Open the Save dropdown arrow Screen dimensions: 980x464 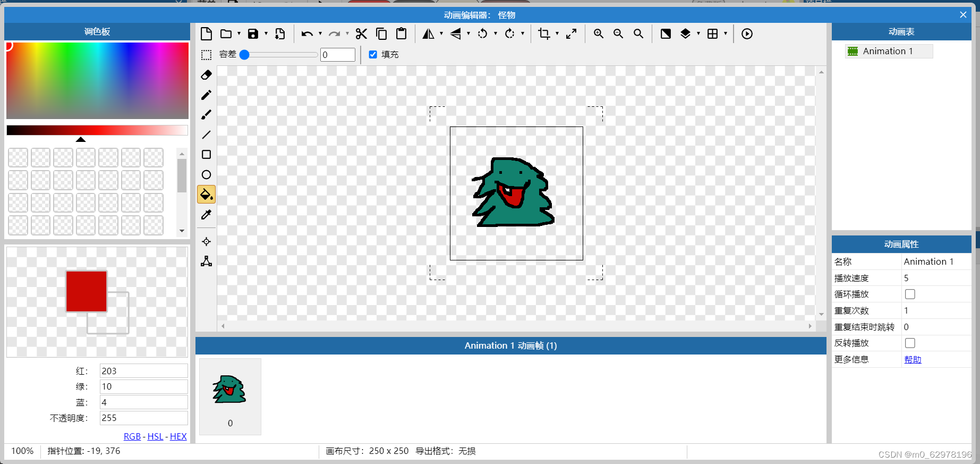[266, 33]
